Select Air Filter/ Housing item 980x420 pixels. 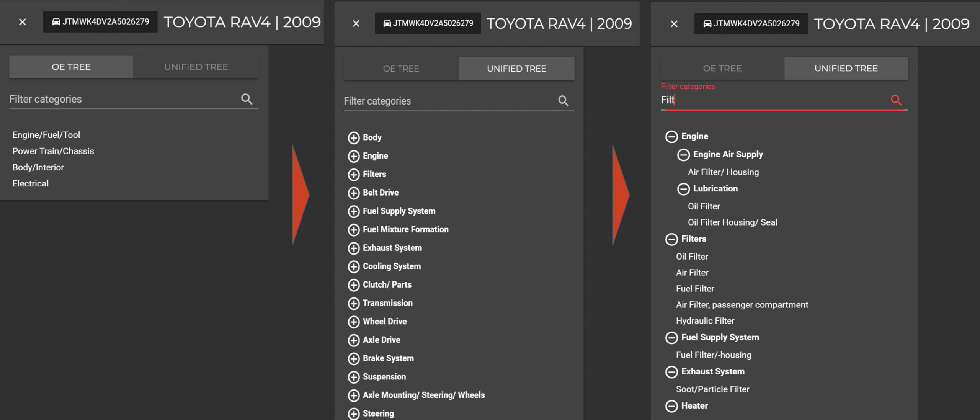pos(723,172)
